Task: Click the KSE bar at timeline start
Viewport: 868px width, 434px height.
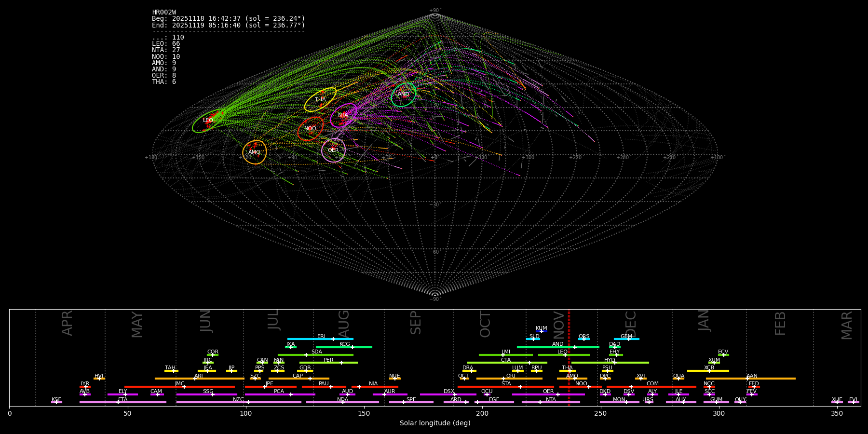Action: (x=56, y=402)
